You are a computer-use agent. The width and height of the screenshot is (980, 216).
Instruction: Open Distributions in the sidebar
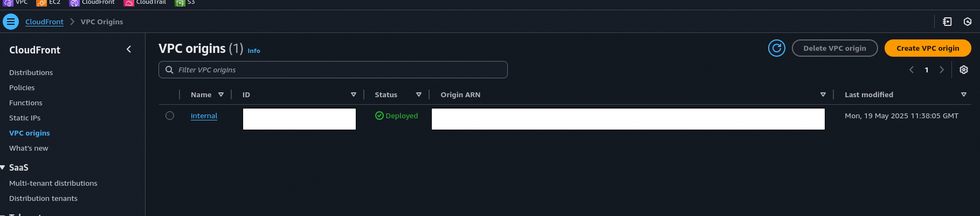(x=31, y=72)
